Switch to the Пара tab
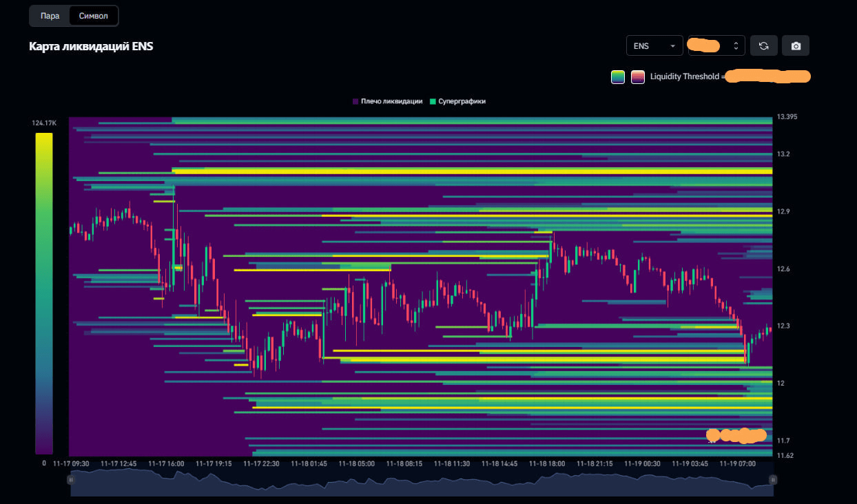This screenshot has width=857, height=504. coord(50,15)
